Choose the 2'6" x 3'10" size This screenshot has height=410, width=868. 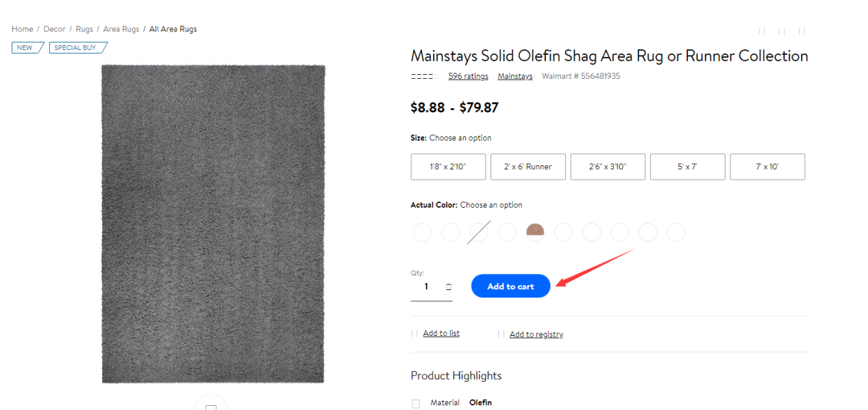click(x=608, y=167)
